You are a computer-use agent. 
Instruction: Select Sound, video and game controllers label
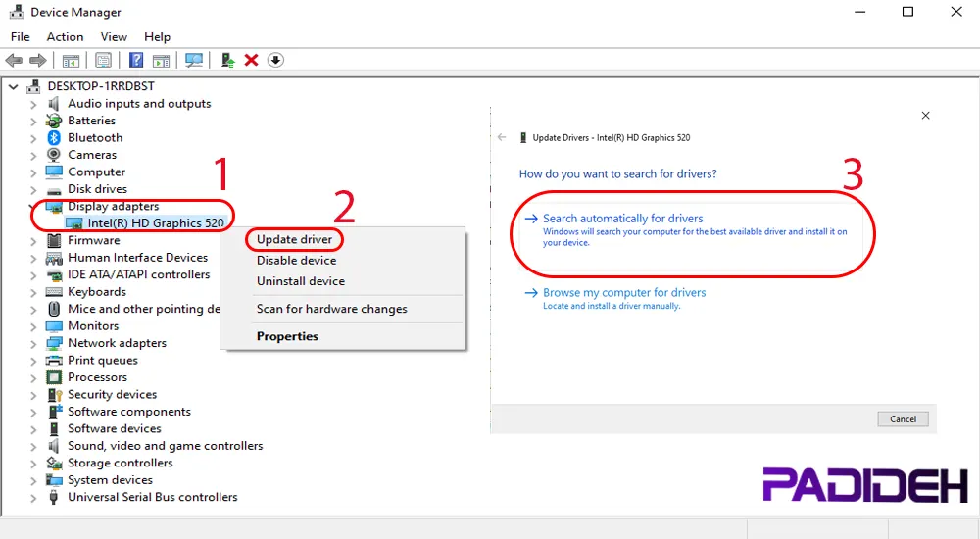coord(166,446)
